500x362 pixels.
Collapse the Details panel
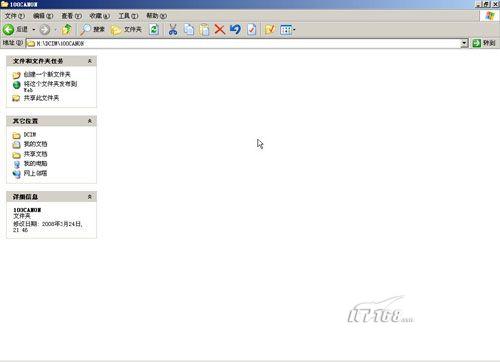pos(90,197)
